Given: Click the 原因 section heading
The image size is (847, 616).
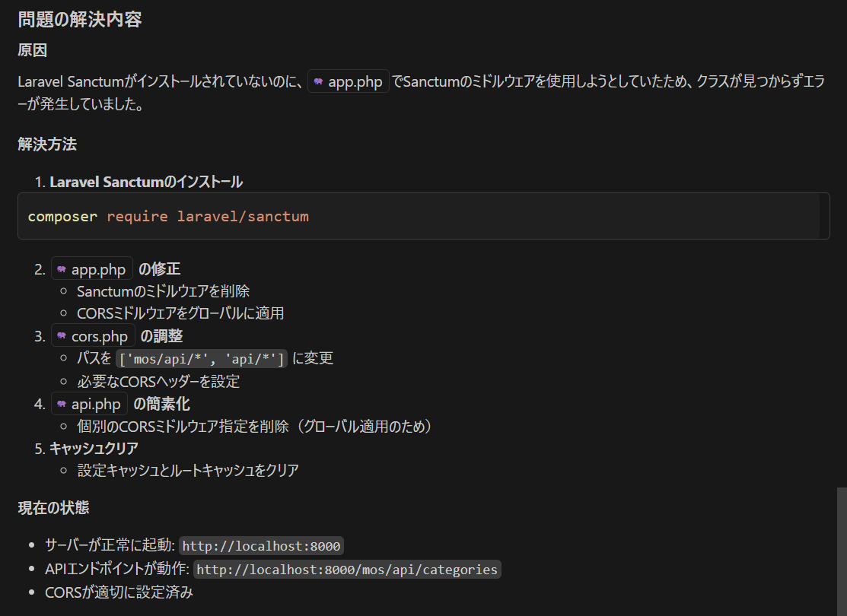Looking at the screenshot, I should point(32,51).
